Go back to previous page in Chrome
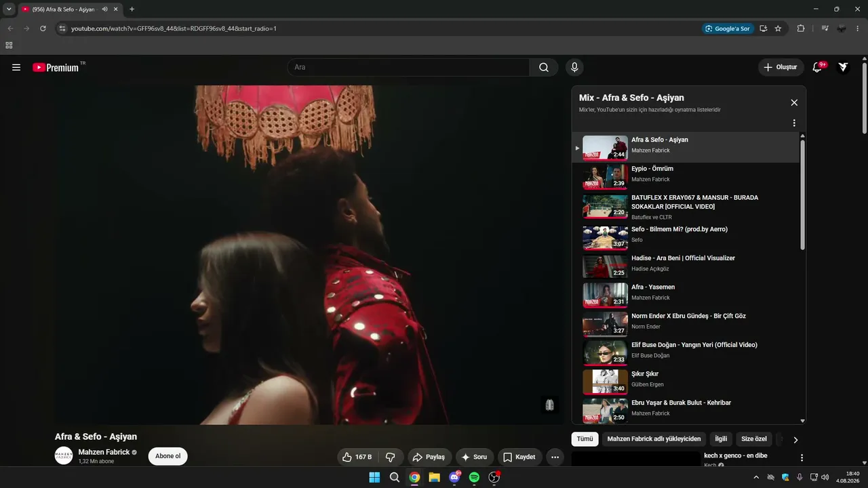This screenshot has width=868, height=488. [10, 28]
